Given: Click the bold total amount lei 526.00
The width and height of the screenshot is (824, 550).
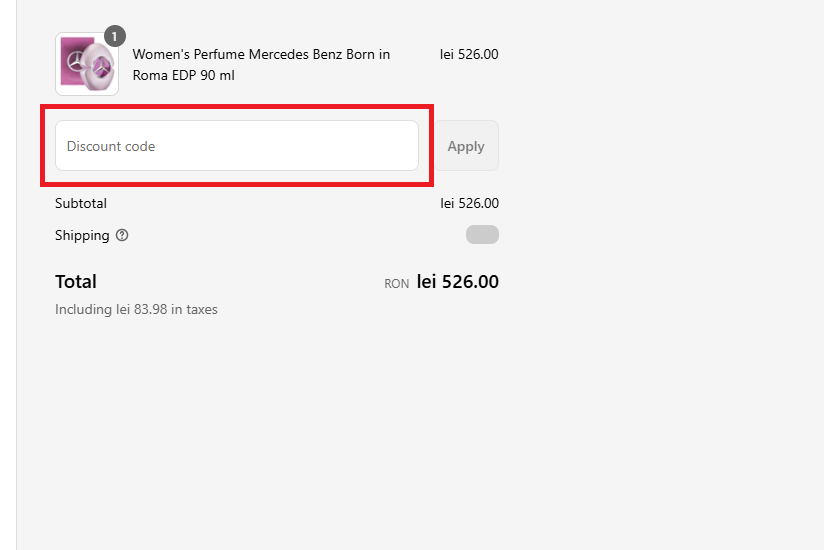Looking at the screenshot, I should 458,282.
